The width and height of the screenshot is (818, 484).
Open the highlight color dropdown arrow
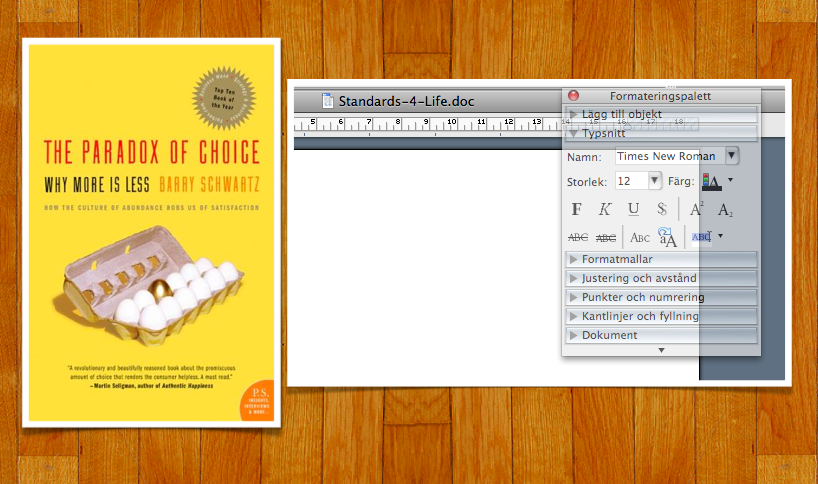719,237
